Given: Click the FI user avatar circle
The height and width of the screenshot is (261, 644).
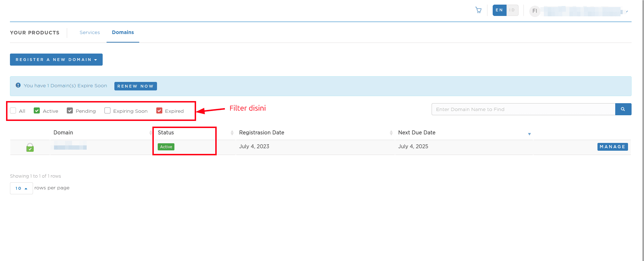Looking at the screenshot, I should (x=535, y=11).
